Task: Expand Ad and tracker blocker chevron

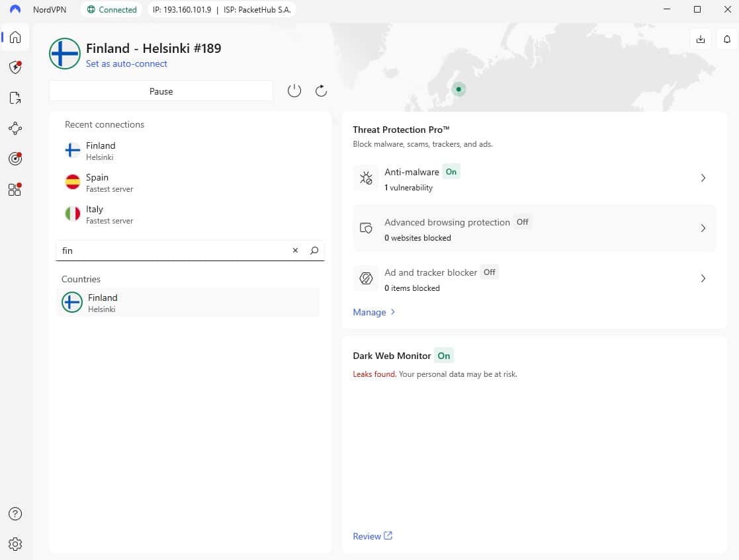Action: pyautogui.click(x=703, y=278)
